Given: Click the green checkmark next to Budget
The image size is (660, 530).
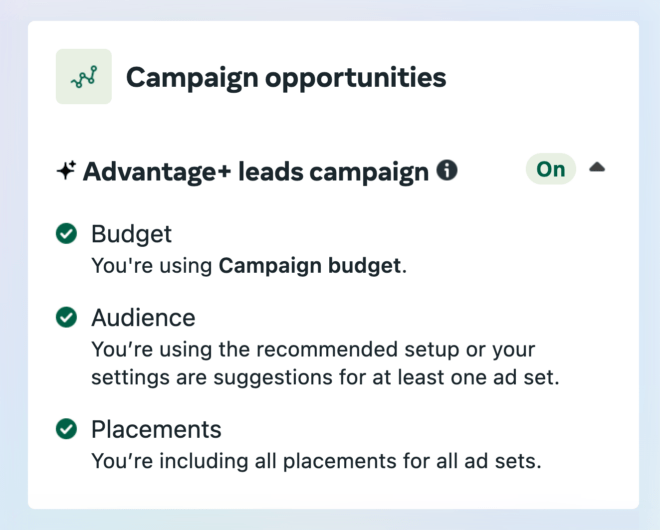Looking at the screenshot, I should pyautogui.click(x=67, y=233).
